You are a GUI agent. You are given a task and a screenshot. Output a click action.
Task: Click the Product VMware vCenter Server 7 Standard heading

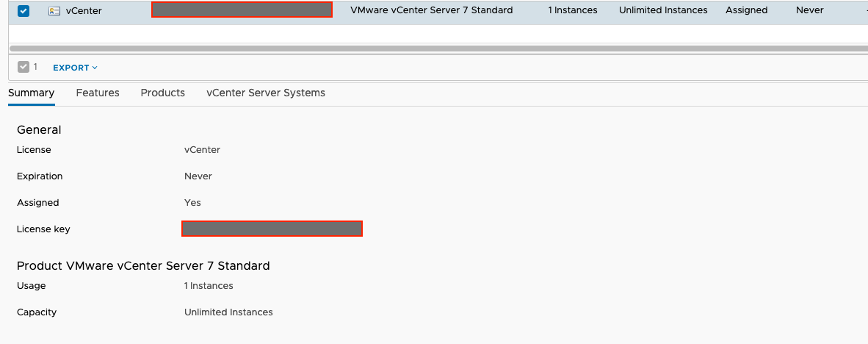click(x=143, y=265)
